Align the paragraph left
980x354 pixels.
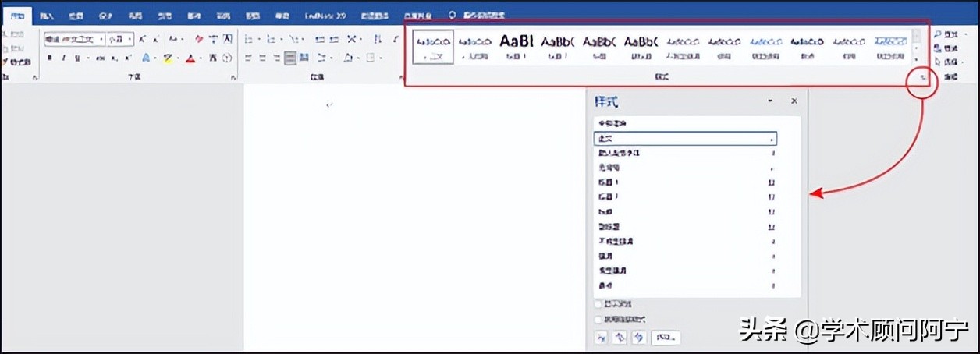click(248, 57)
